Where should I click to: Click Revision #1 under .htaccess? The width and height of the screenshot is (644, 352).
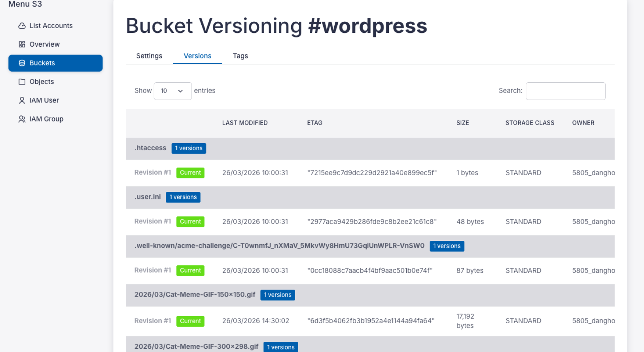[x=153, y=172]
